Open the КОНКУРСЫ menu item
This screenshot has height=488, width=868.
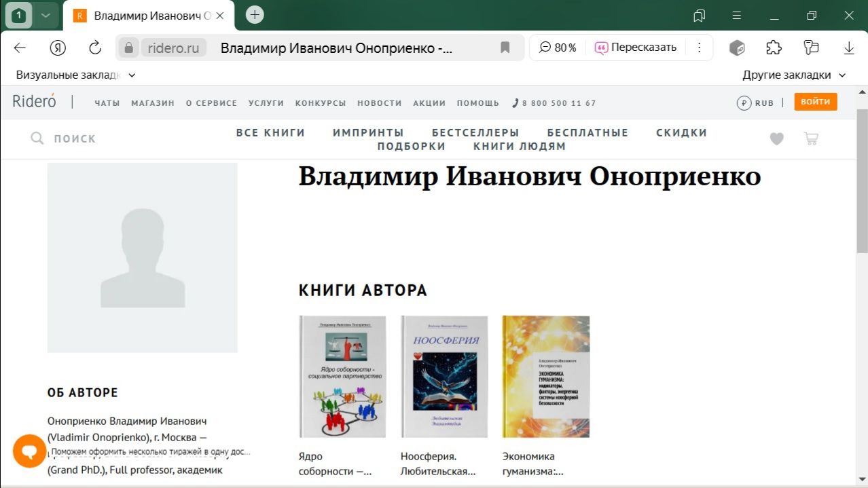click(x=321, y=103)
